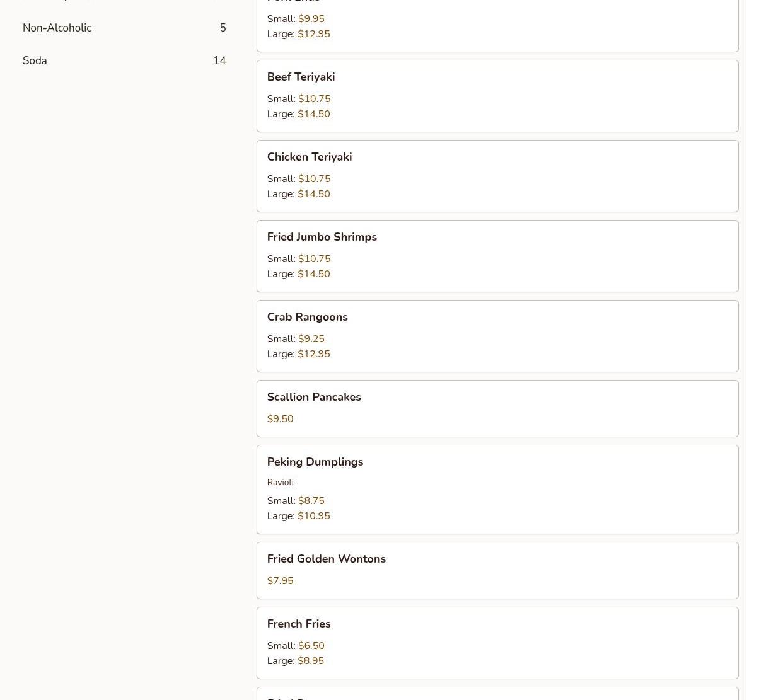Viewport: 759px width, 700px height.
Task: Click Fried Golden Wontons price $7.95
Action: [280, 581]
